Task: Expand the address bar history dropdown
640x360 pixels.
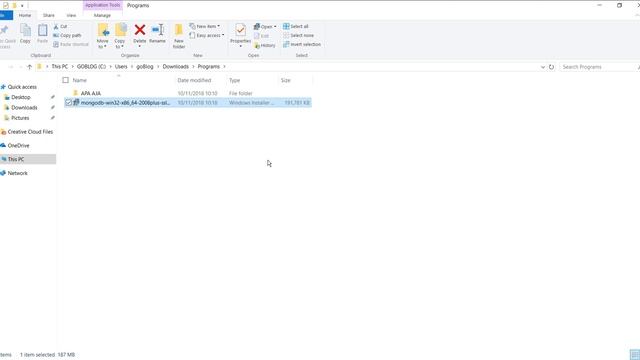Action: [x=543, y=67]
